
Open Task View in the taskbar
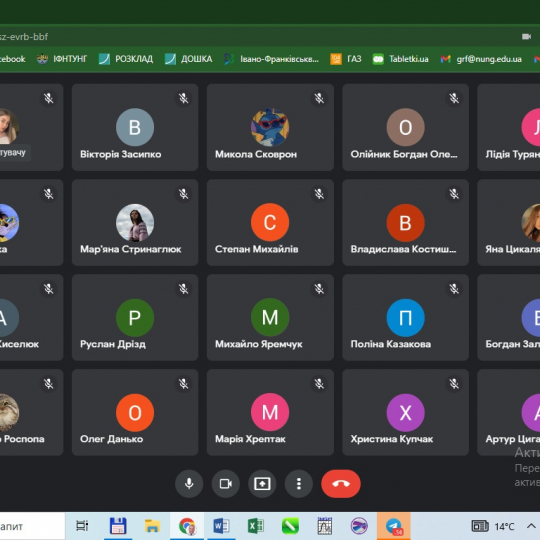pos(82,526)
